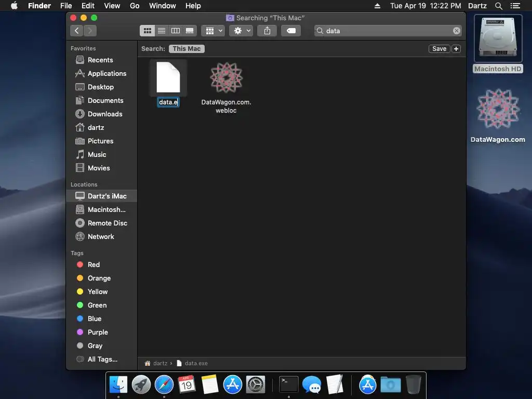Viewport: 532px width, 399px height.
Task: Open the File menu
Action: [x=66, y=6]
